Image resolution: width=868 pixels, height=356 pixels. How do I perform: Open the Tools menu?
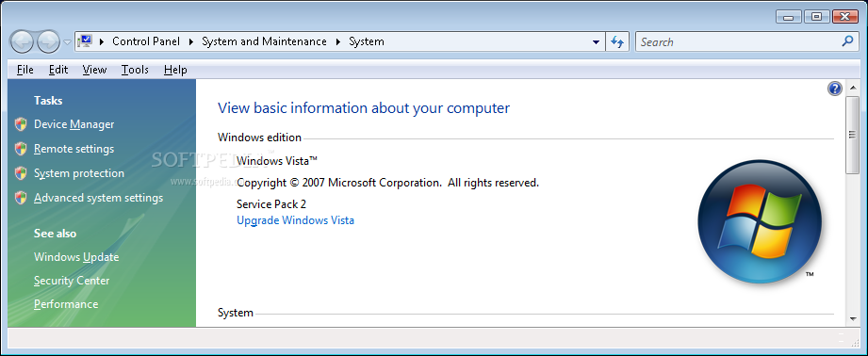click(135, 70)
